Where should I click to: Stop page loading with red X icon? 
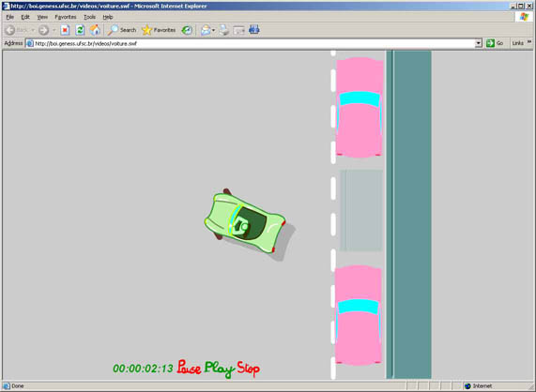[x=65, y=30]
